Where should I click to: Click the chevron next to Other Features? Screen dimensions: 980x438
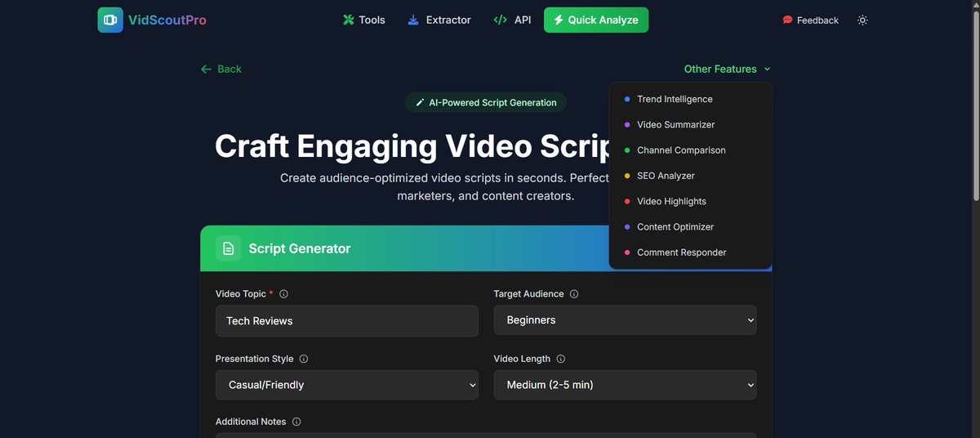point(767,69)
